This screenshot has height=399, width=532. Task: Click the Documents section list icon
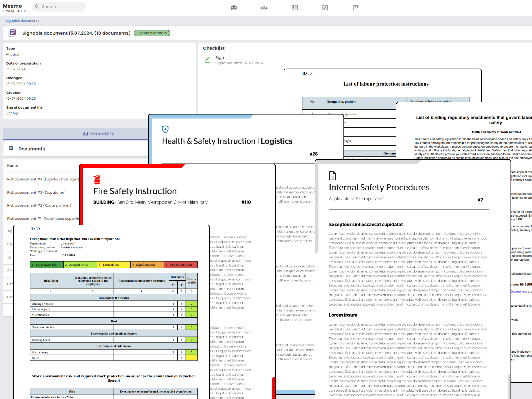[10, 149]
